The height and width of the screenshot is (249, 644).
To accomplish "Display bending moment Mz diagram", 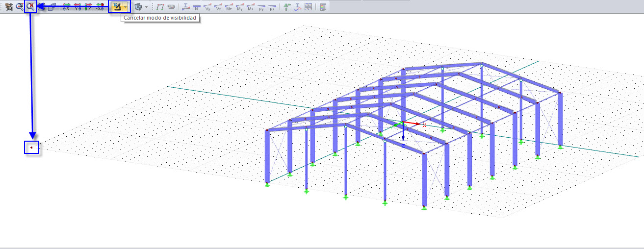I will pyautogui.click(x=251, y=7).
